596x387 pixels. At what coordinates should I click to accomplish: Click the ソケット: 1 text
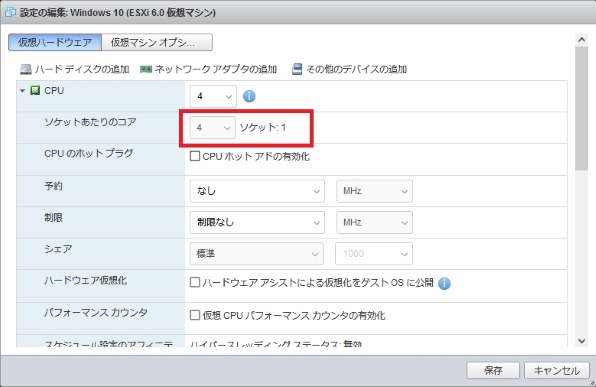coord(263,128)
